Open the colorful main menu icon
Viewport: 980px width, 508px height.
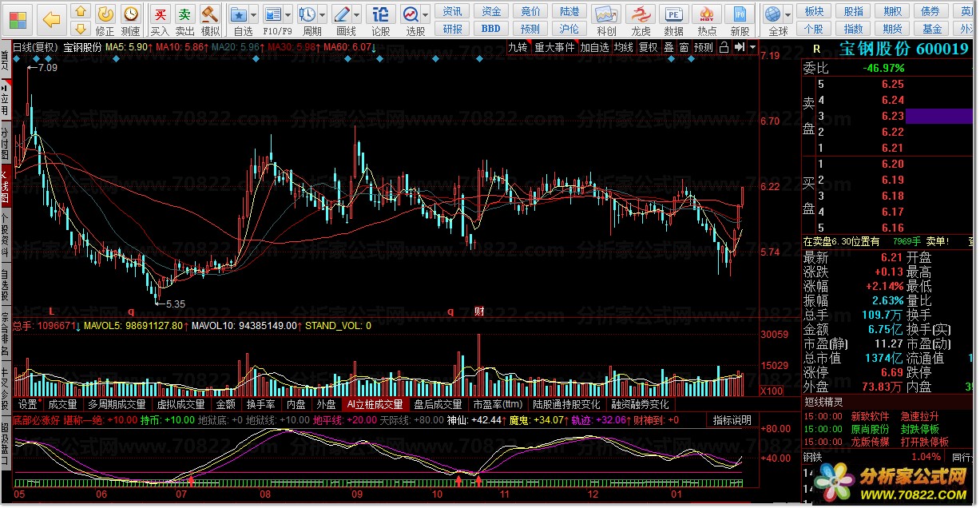(x=18, y=19)
